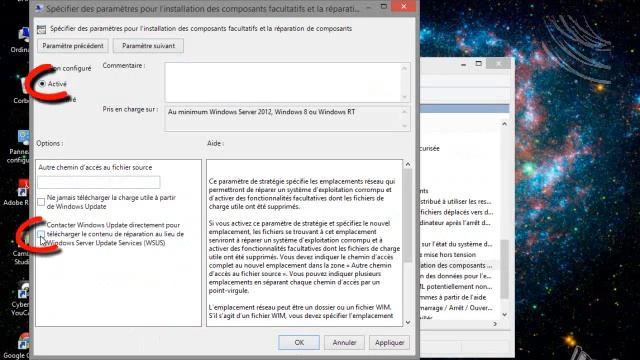Close the policy settings dialog

pos(404,6)
